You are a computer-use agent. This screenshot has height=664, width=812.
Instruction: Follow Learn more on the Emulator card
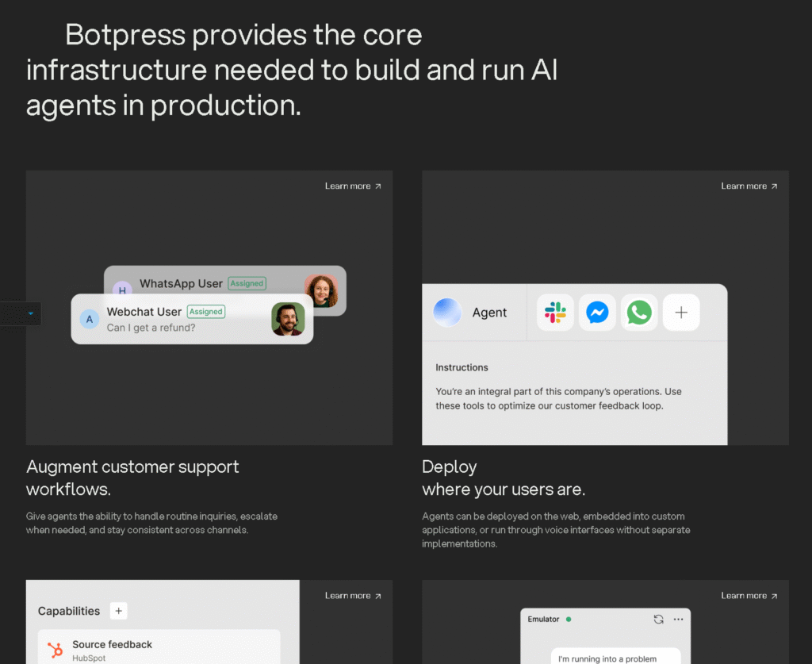point(749,596)
